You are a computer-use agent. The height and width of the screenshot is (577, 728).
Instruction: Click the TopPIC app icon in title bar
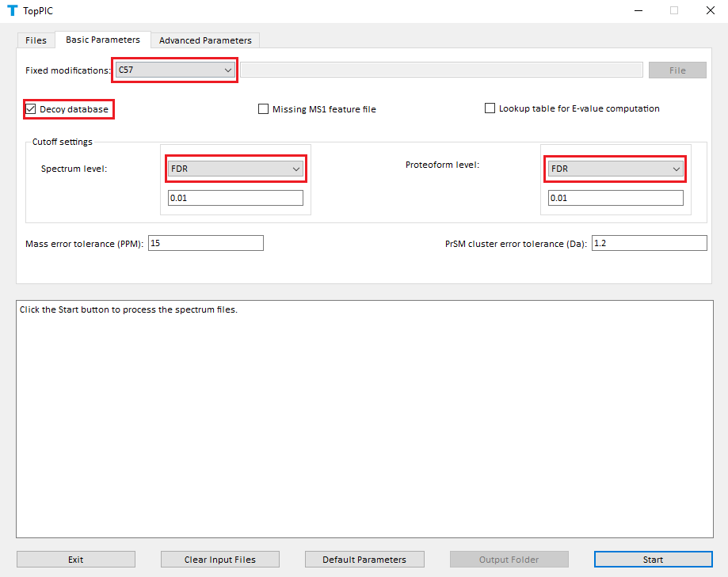point(13,10)
